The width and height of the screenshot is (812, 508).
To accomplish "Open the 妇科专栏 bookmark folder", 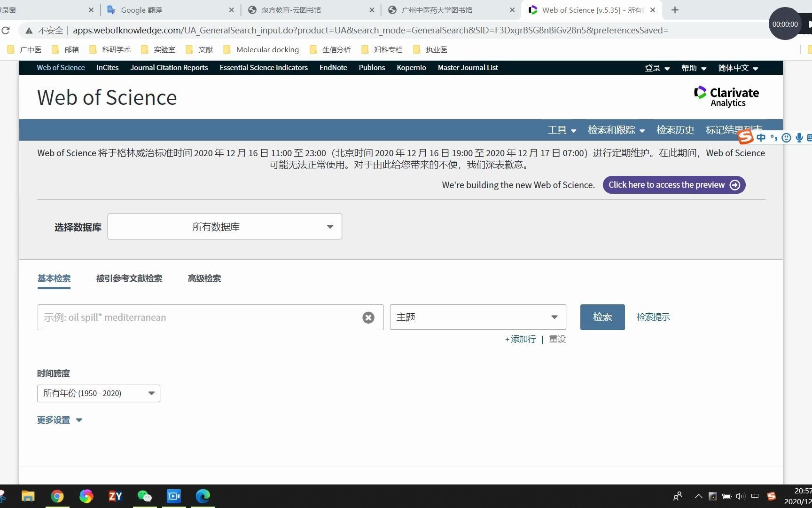I will point(382,49).
